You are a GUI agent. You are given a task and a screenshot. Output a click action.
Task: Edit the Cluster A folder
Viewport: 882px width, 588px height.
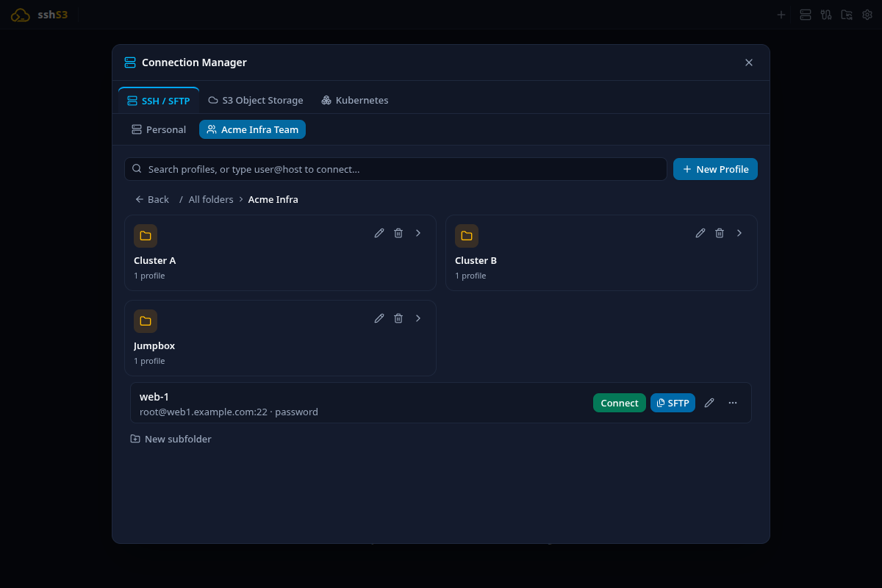379,233
